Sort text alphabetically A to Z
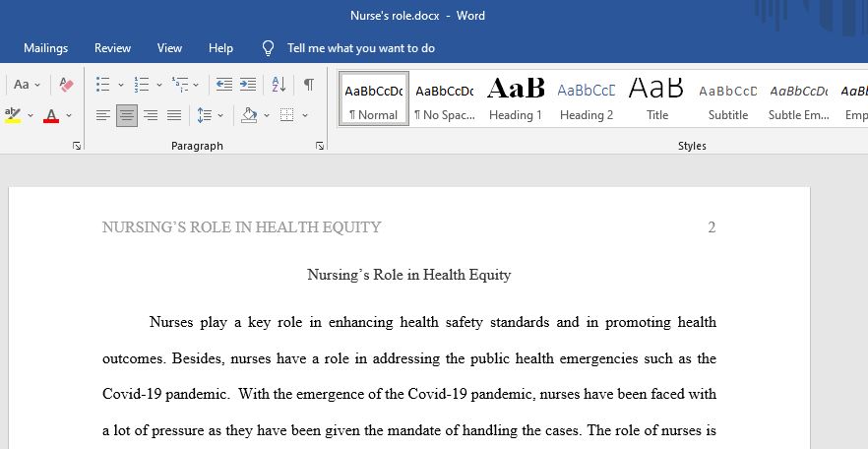The width and height of the screenshot is (868, 449). click(279, 84)
